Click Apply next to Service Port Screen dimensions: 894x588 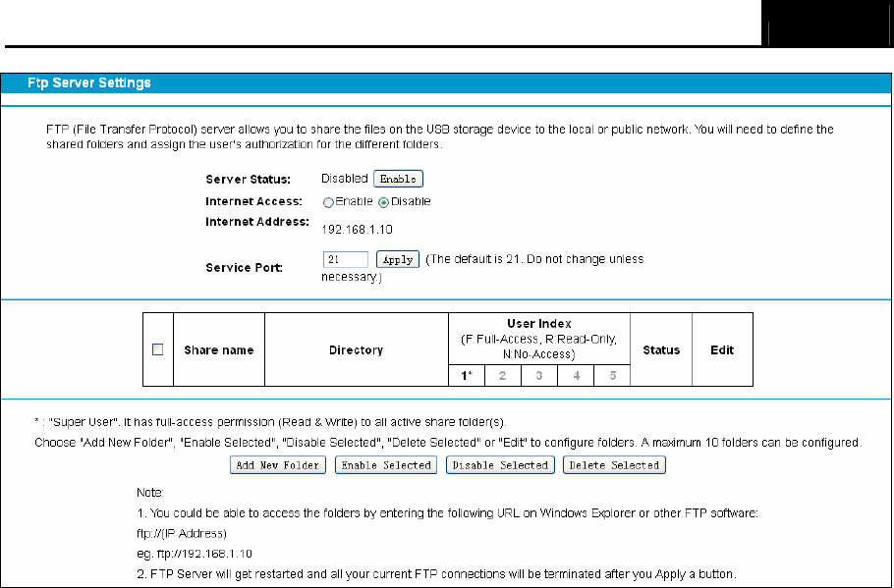click(x=398, y=259)
